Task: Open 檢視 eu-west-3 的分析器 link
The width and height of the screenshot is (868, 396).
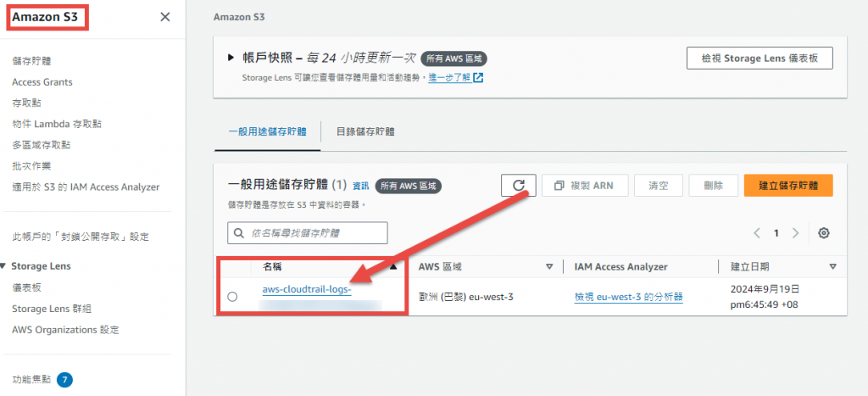Action: point(628,297)
